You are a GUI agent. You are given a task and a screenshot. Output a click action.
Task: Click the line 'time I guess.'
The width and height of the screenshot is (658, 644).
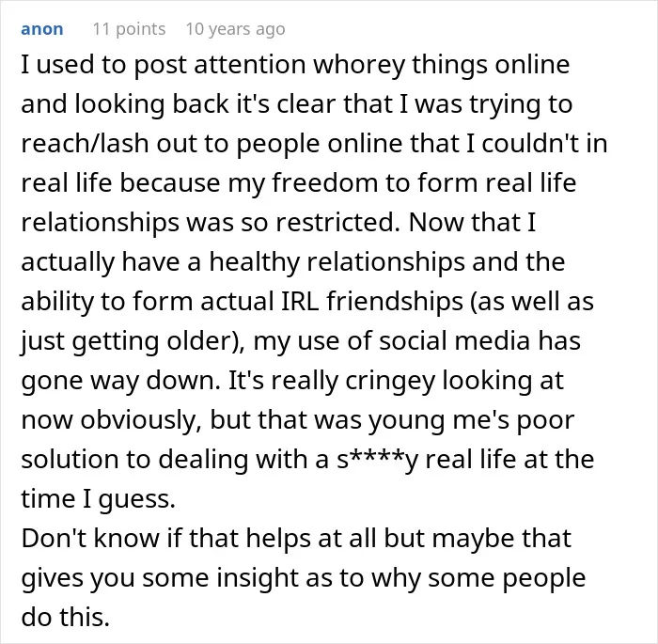click(x=98, y=498)
